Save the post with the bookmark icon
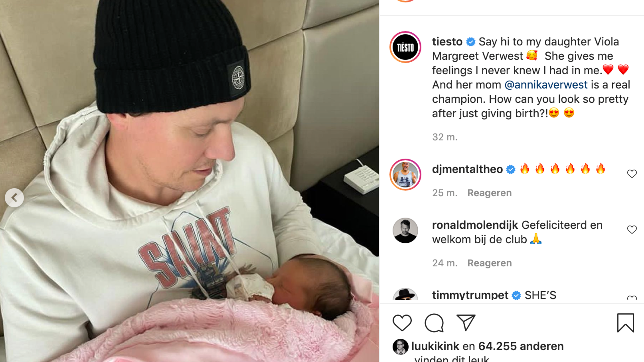 (x=625, y=323)
